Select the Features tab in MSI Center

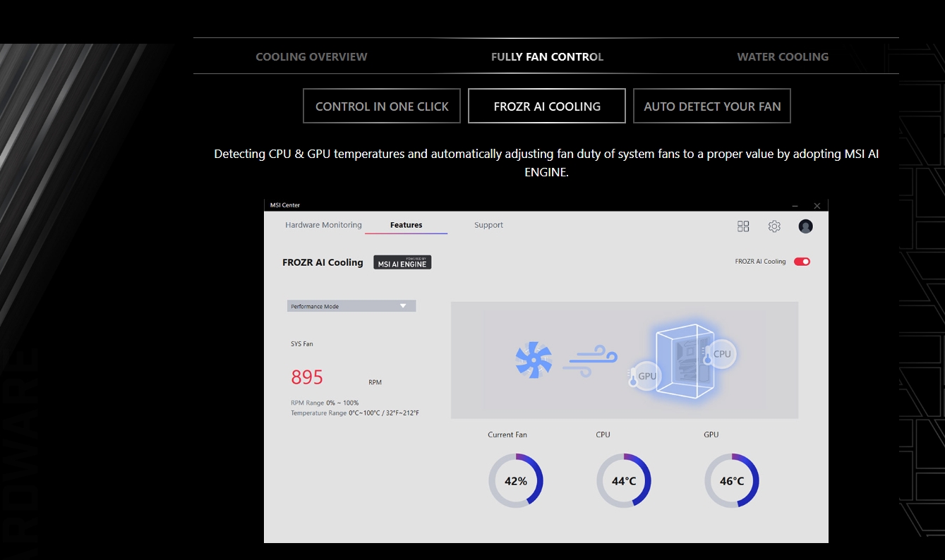click(x=407, y=225)
